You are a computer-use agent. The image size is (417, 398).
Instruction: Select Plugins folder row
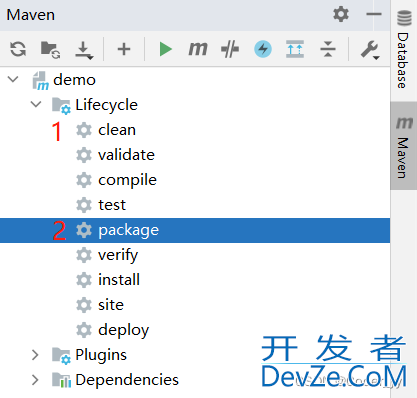pyautogui.click(x=195, y=355)
